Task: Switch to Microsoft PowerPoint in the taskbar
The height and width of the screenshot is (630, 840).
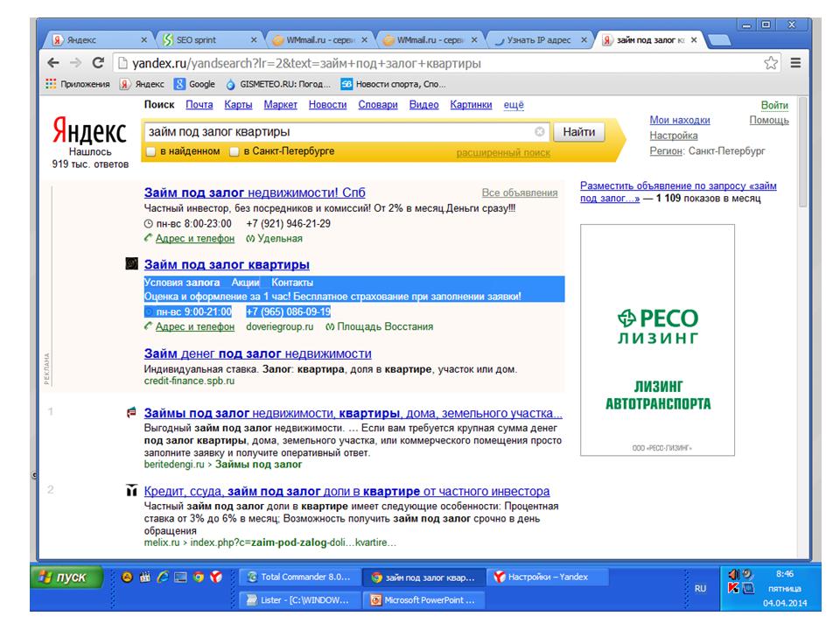Action: [423, 600]
